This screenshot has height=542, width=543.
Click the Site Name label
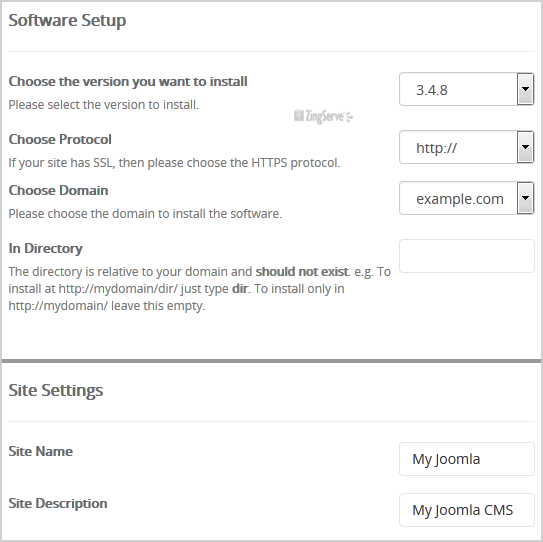coord(41,451)
